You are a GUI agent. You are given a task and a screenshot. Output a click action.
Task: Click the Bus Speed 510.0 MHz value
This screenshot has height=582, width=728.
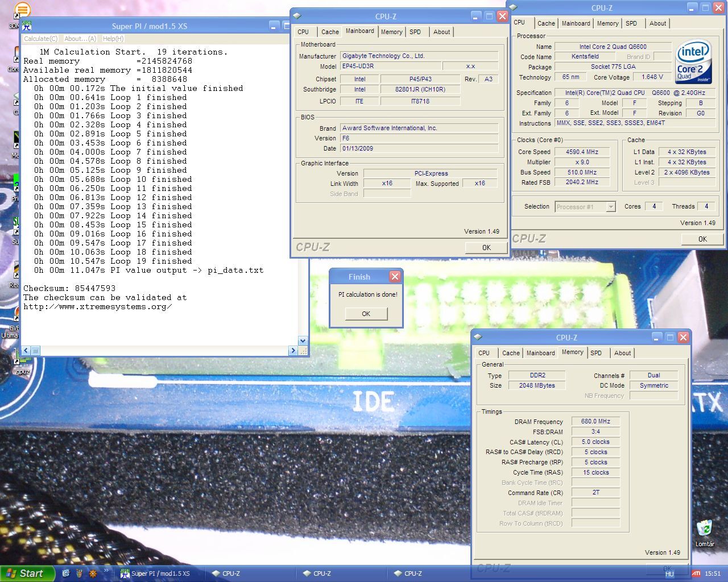[x=582, y=172]
